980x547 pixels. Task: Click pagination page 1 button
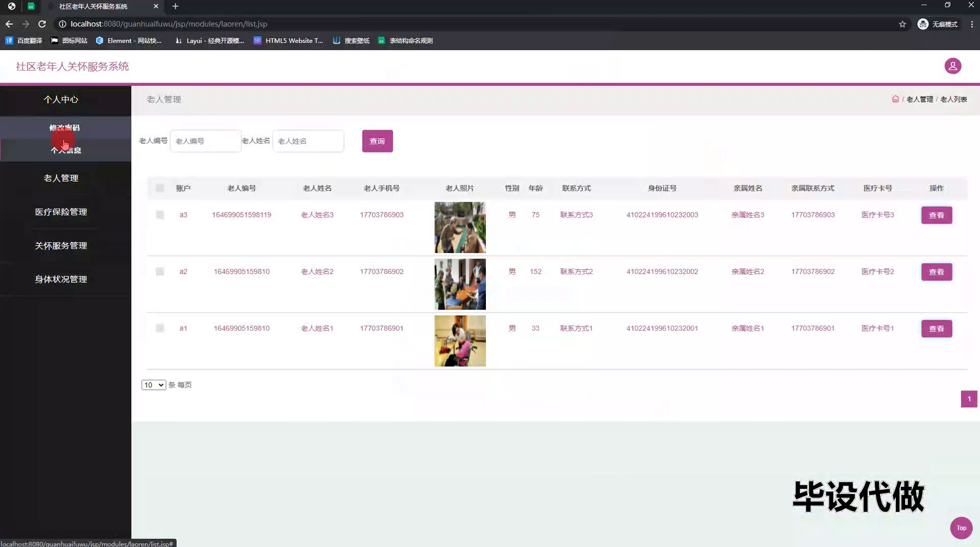coord(969,399)
